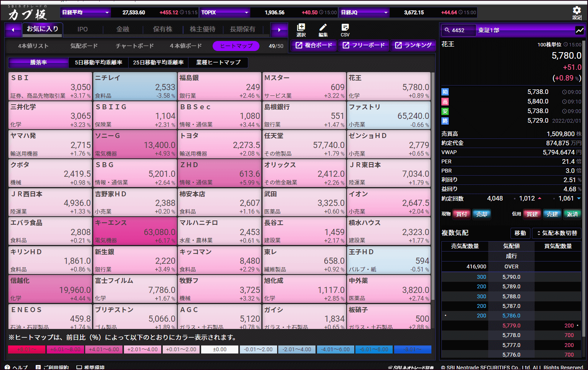This screenshot has height=370, width=588.
Task: Click quote price 5,790.0 in order book
Action: tap(511, 277)
